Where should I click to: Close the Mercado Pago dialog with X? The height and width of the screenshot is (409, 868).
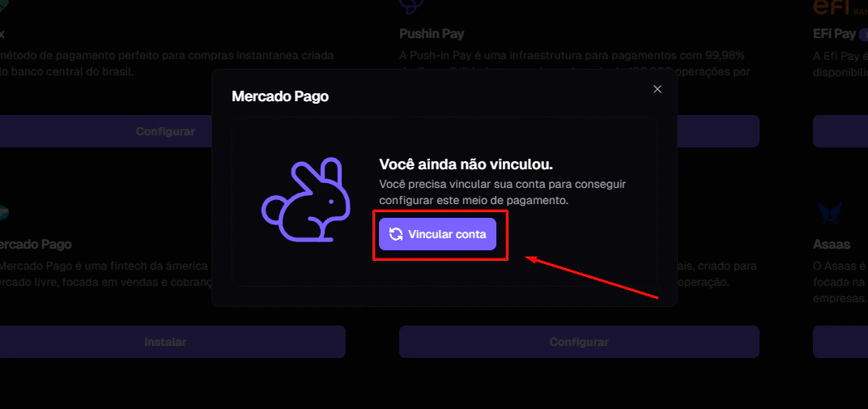(x=657, y=89)
